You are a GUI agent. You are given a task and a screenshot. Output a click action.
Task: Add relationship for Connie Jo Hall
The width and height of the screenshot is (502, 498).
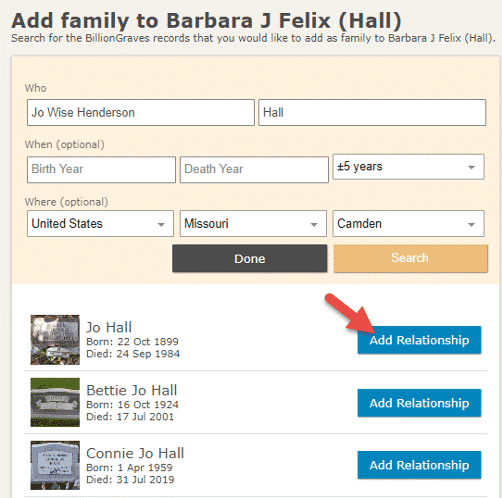(419, 465)
